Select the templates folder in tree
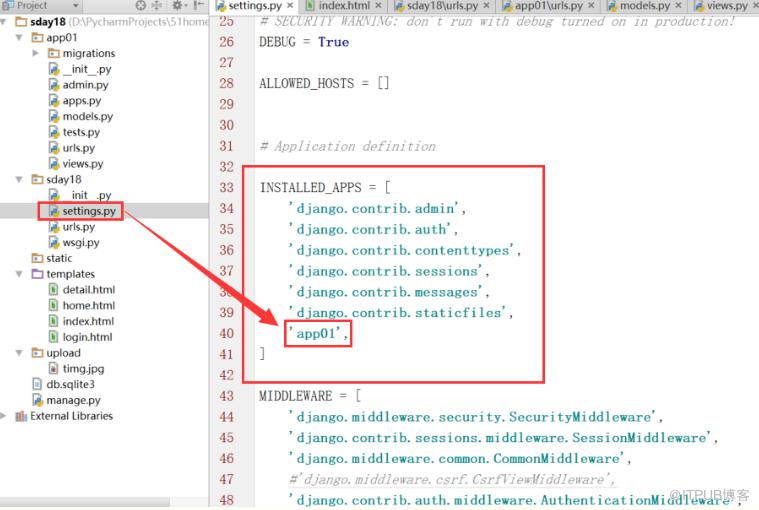 pyautogui.click(x=63, y=274)
